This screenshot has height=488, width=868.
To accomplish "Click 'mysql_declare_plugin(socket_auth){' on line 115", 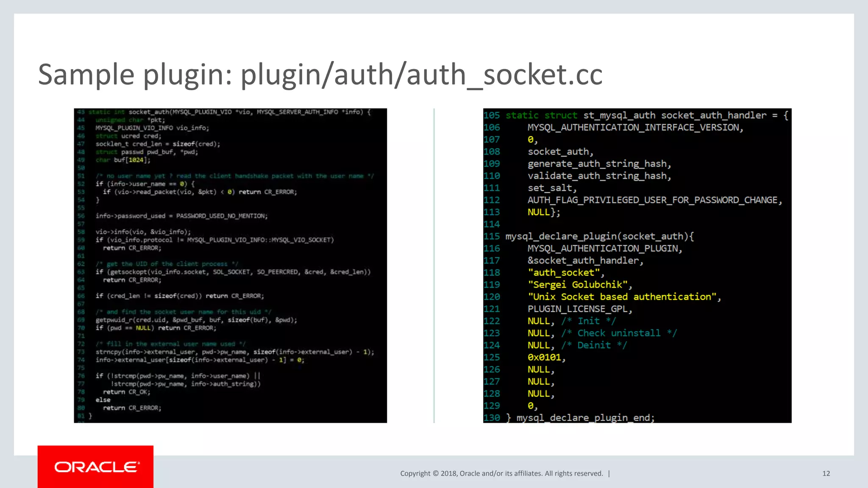I will coord(599,236).
